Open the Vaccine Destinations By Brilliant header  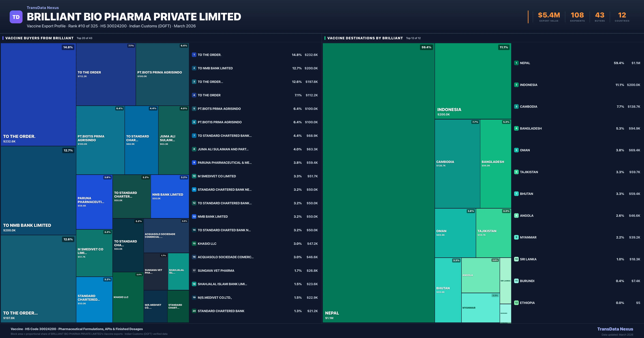tap(365, 38)
